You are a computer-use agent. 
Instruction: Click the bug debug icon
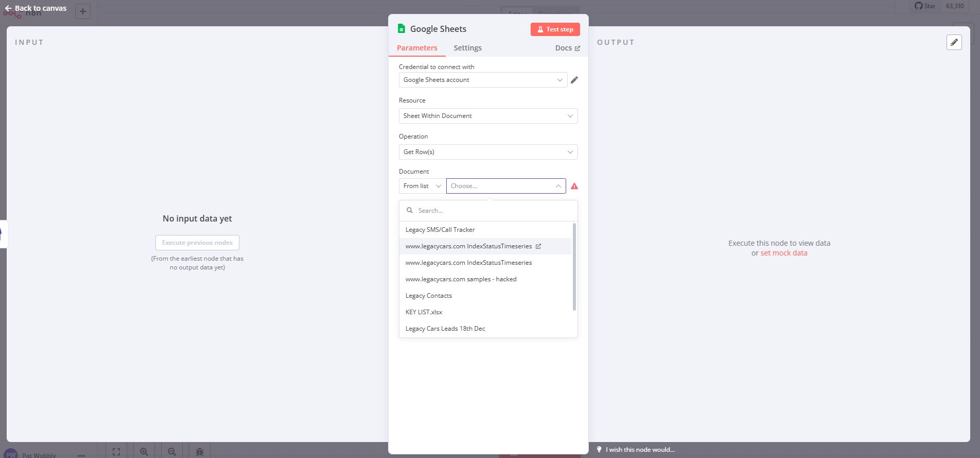pos(200,452)
